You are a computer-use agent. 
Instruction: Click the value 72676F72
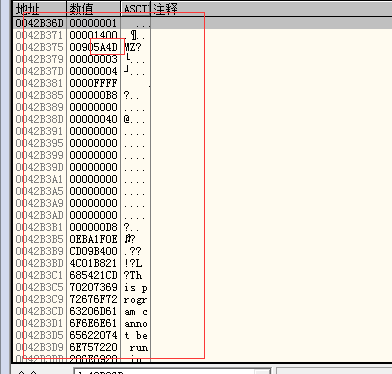click(x=93, y=299)
